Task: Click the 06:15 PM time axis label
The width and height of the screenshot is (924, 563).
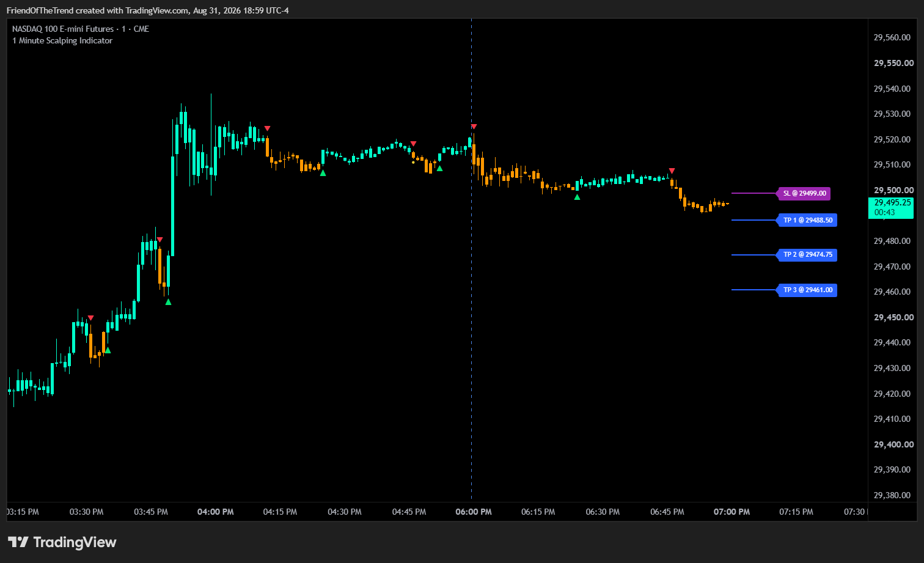Action: pos(538,512)
